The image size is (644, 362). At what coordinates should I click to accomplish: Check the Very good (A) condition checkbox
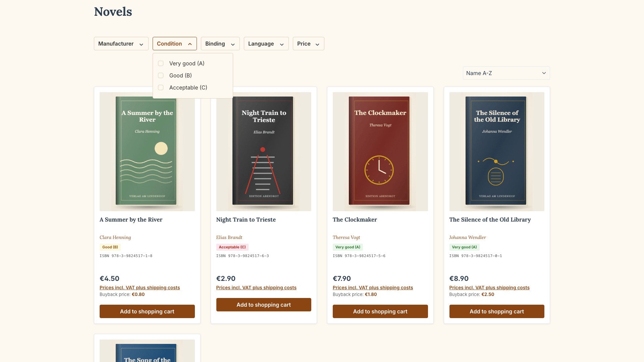[x=161, y=63]
